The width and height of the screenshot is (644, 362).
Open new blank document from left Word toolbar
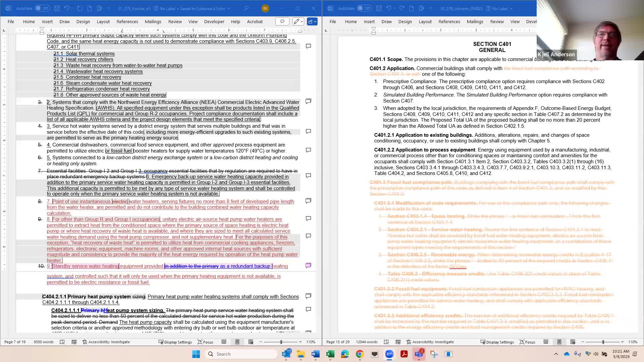pyautogui.click(x=90, y=8)
